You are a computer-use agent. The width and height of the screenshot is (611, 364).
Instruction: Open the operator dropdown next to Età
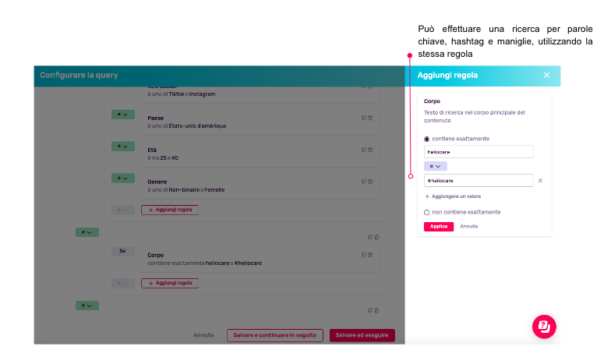point(123,147)
